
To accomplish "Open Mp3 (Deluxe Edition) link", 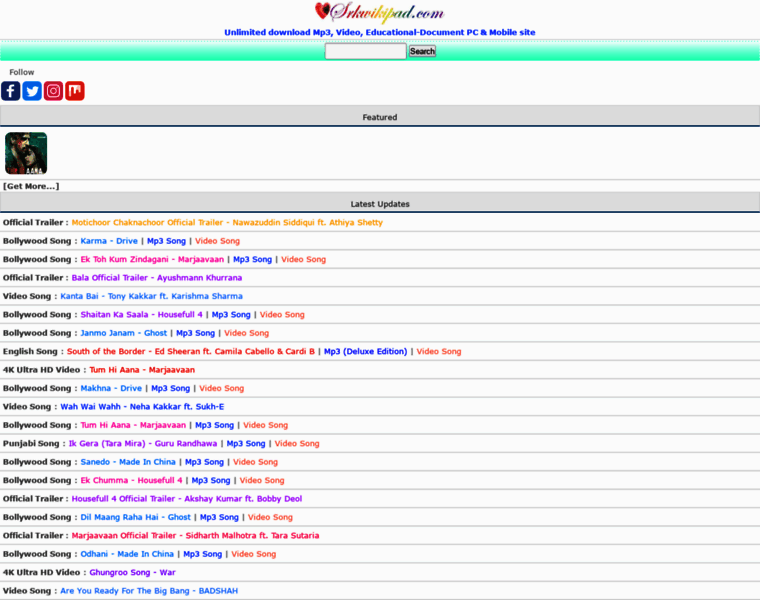I will click(365, 351).
